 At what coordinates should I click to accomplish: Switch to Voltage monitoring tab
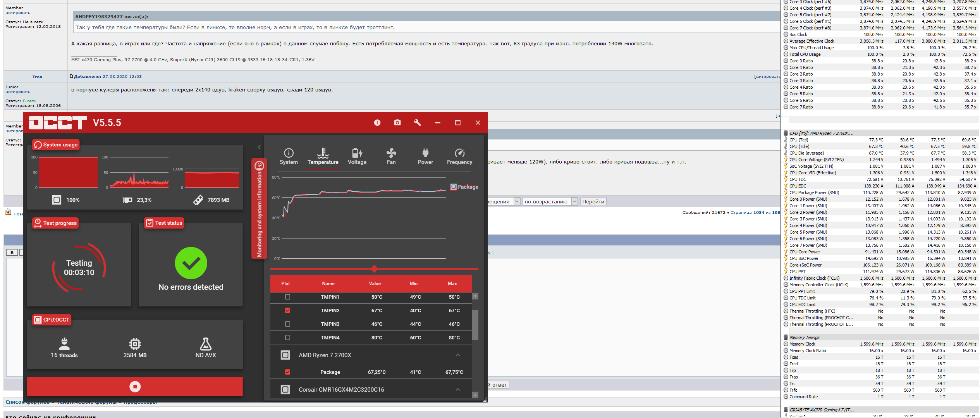(357, 157)
